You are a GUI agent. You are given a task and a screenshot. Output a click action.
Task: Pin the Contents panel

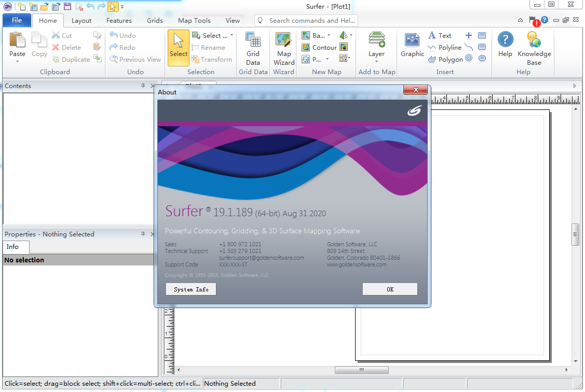[x=142, y=86]
